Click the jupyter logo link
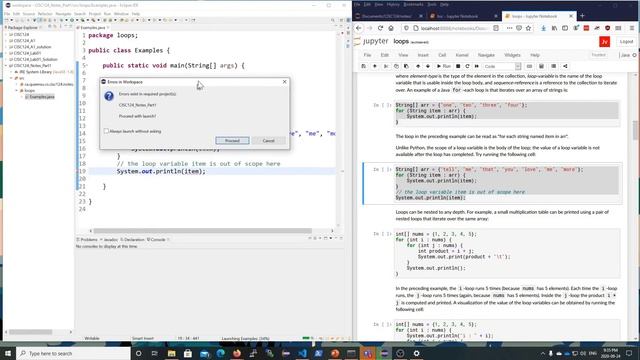 pos(371,41)
